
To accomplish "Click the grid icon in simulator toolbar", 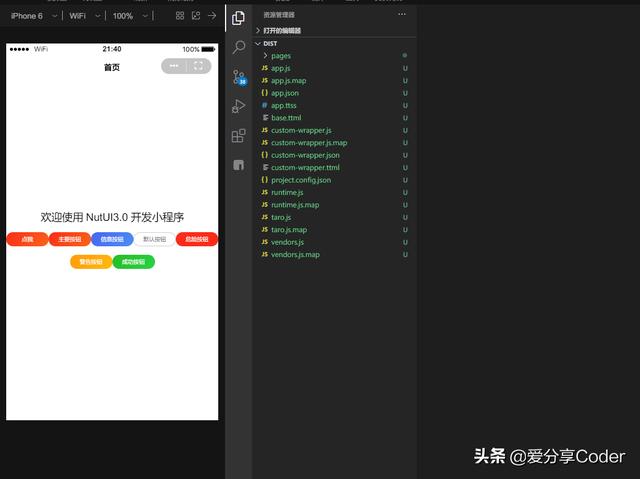I will tap(180, 16).
